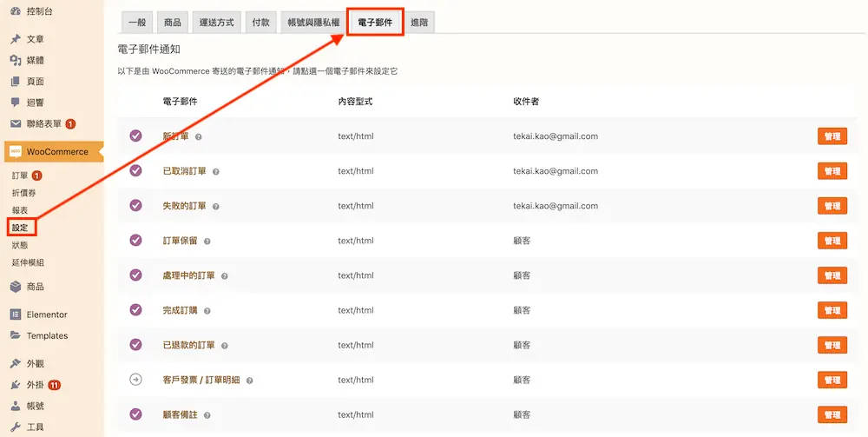The height and width of the screenshot is (437, 868).
Task: Click the 聯絡表單 envelope icon
Action: click(16, 123)
